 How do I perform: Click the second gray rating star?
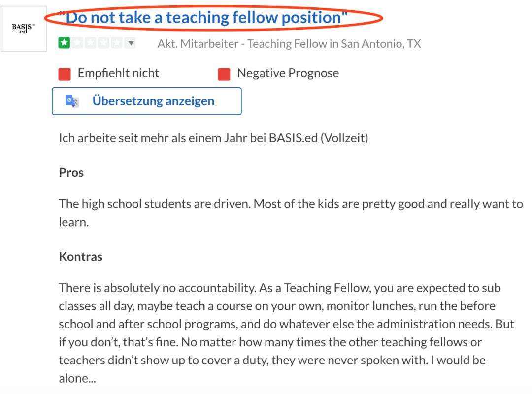click(77, 43)
